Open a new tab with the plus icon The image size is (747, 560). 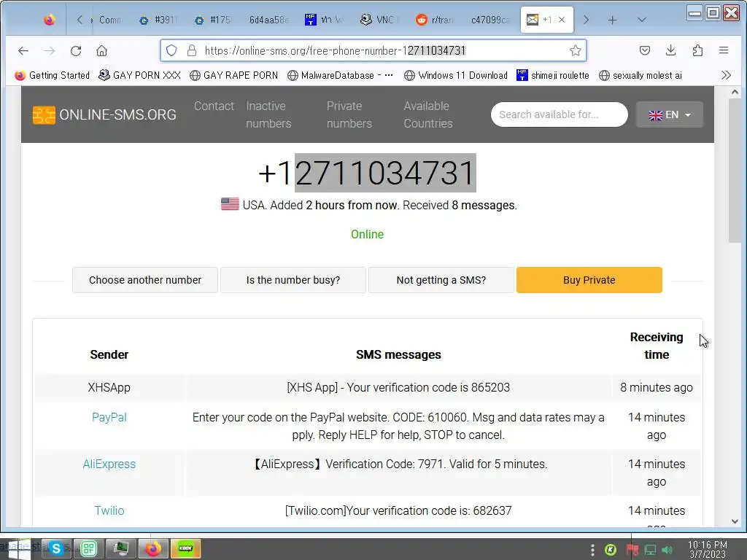pyautogui.click(x=612, y=20)
